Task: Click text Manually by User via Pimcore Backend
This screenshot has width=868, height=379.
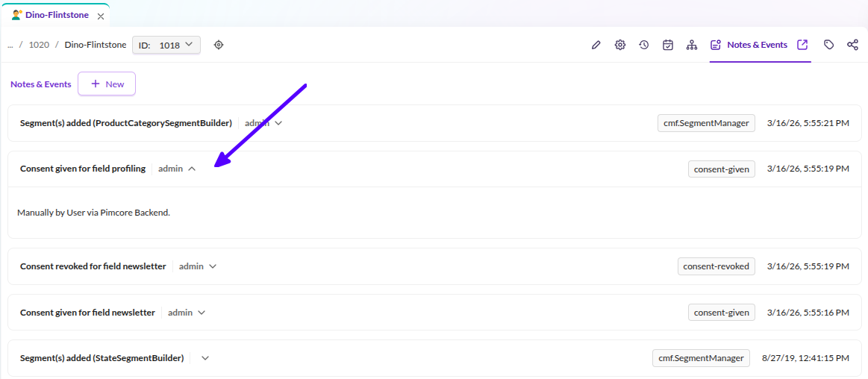Action: coord(93,213)
